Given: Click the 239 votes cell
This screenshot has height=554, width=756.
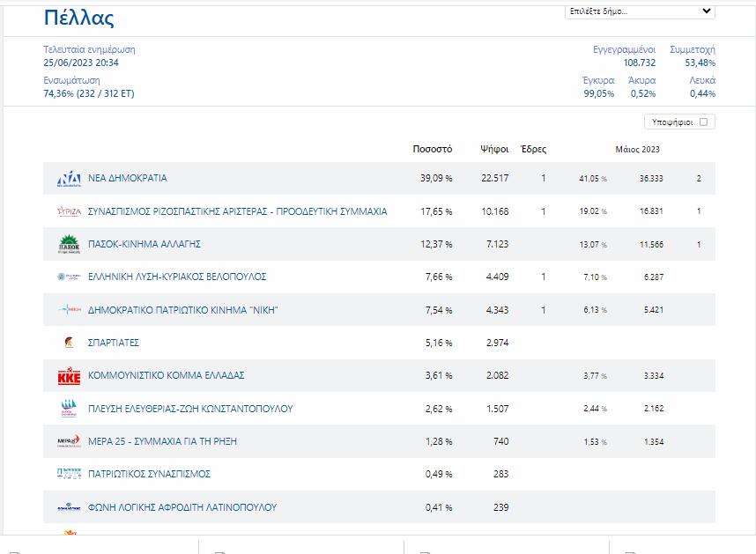Looking at the screenshot, I should [x=501, y=507].
